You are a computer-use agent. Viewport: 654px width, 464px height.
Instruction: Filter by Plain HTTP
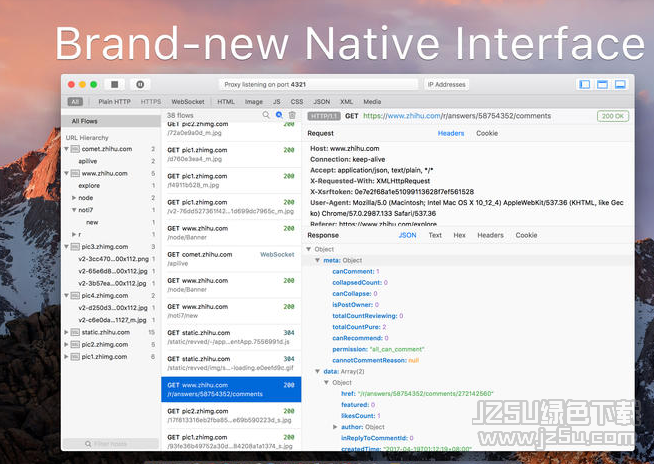click(x=114, y=101)
